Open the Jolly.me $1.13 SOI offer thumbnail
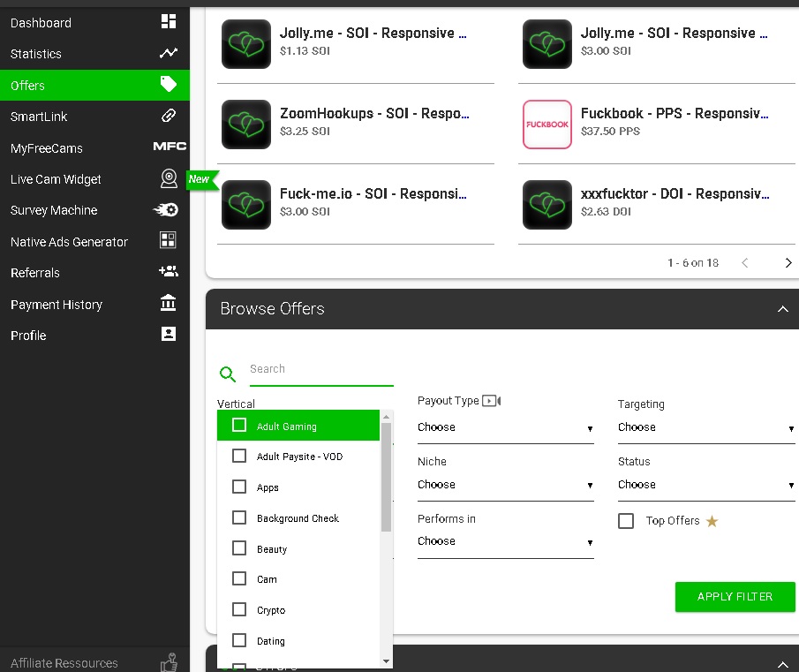This screenshot has width=799, height=672. click(x=246, y=44)
